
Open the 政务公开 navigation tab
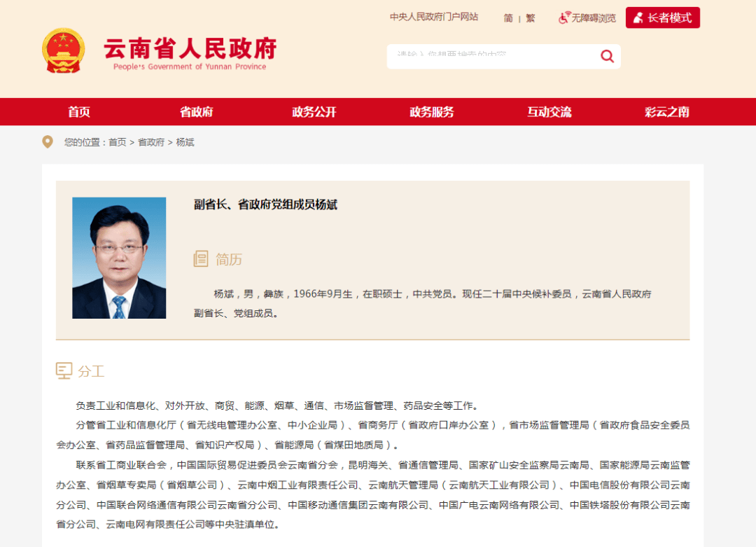point(314,112)
